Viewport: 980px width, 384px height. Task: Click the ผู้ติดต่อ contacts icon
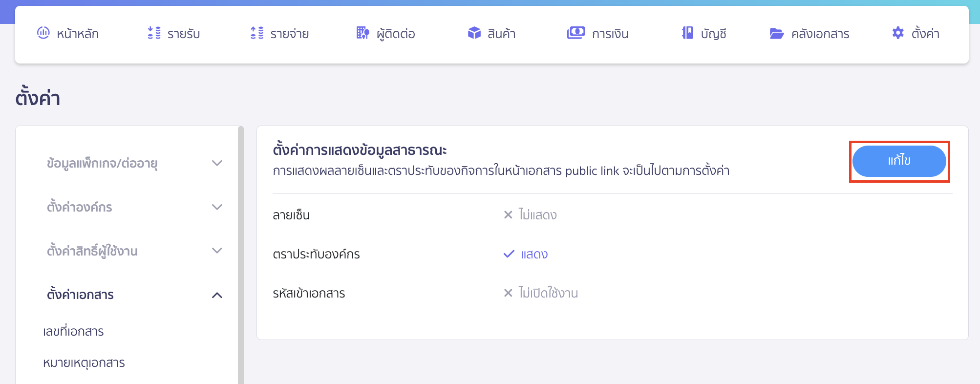click(362, 33)
